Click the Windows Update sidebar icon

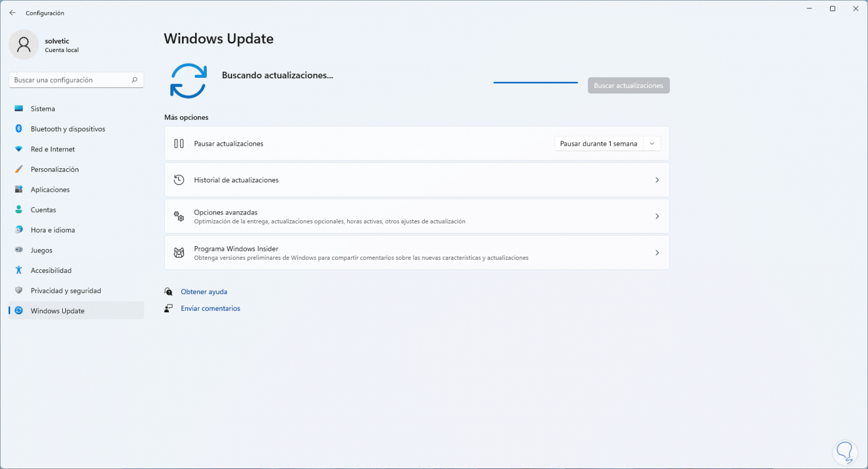[19, 311]
